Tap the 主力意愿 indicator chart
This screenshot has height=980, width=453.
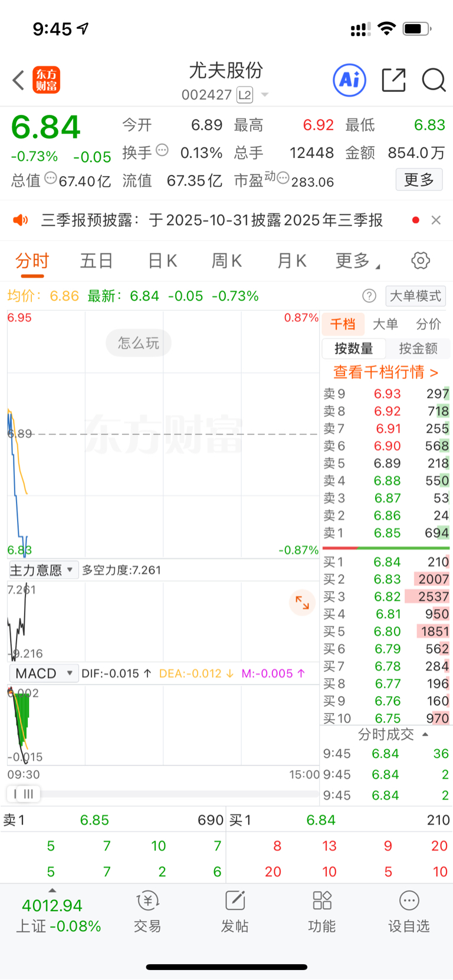click(x=163, y=621)
